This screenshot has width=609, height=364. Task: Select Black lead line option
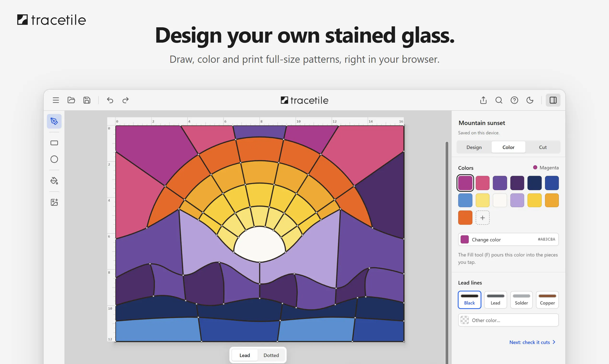click(x=469, y=300)
